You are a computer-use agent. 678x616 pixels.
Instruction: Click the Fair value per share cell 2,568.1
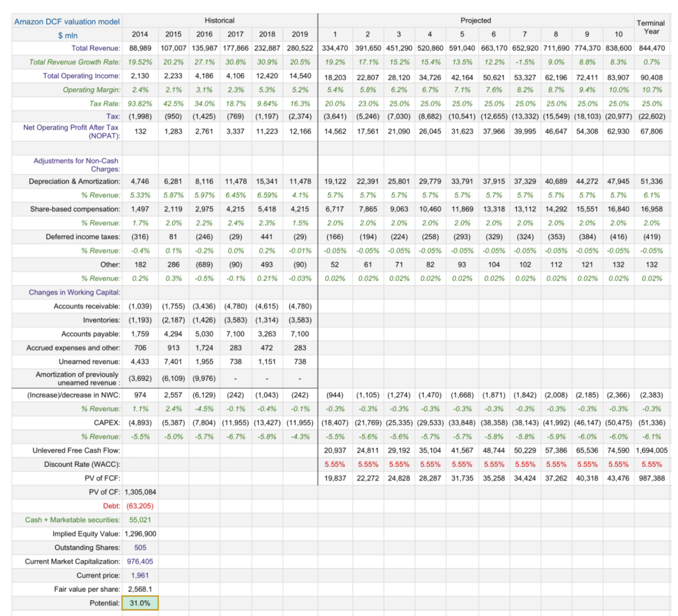tap(140, 589)
